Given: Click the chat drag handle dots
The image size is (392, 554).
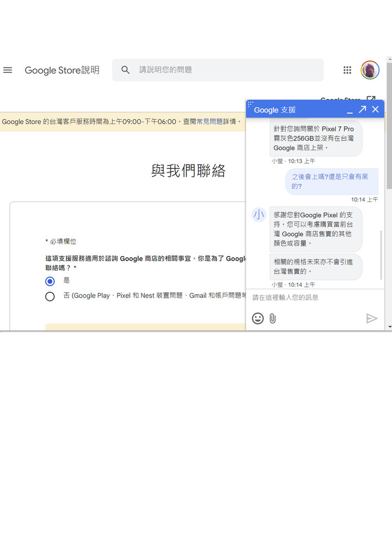Looking at the screenshot, I should click(x=250, y=103).
